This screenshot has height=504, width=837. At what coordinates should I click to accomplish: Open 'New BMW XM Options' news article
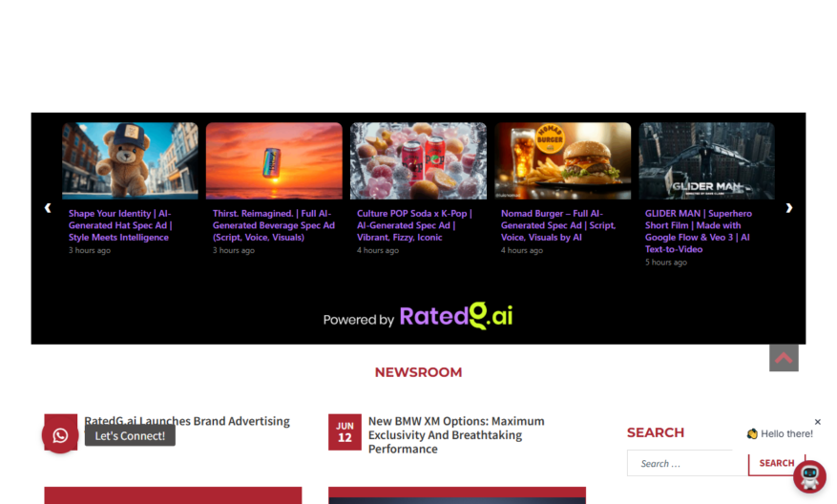(456, 435)
